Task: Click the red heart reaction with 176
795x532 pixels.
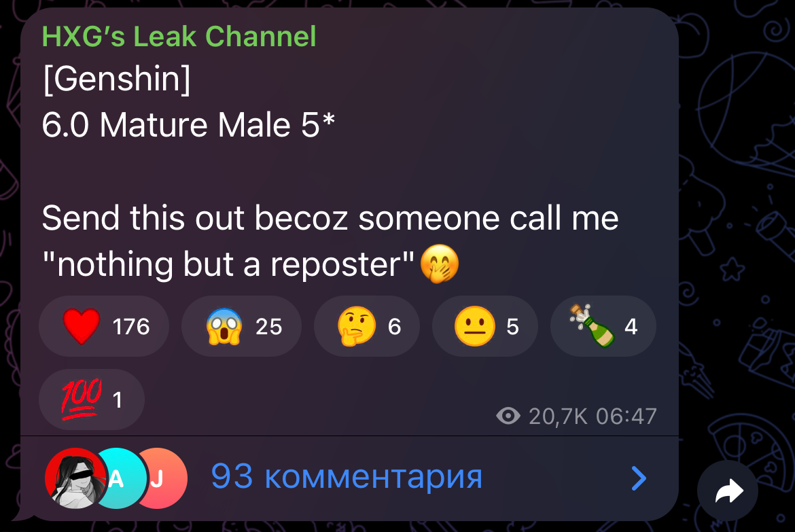Action: 104,326
